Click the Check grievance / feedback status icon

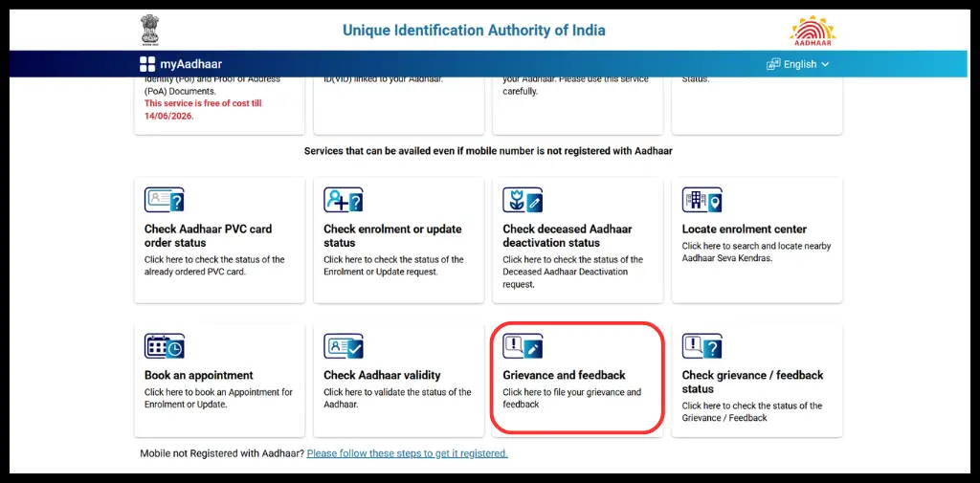[x=702, y=346]
